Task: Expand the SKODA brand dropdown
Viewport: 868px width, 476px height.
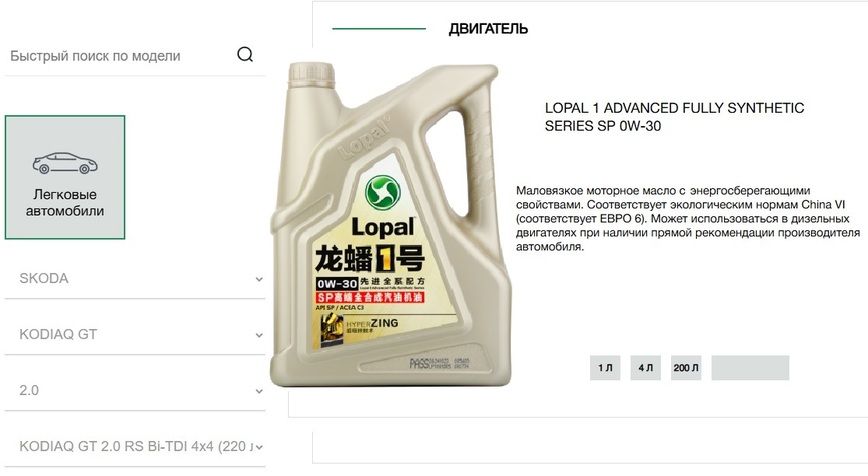Action: [x=135, y=278]
